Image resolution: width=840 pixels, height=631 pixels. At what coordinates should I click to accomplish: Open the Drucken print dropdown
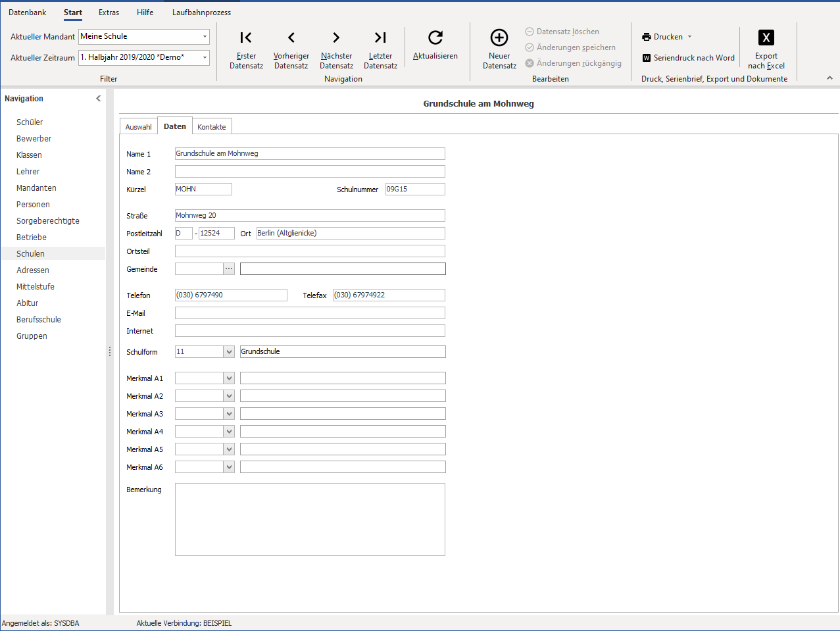pyautogui.click(x=667, y=37)
